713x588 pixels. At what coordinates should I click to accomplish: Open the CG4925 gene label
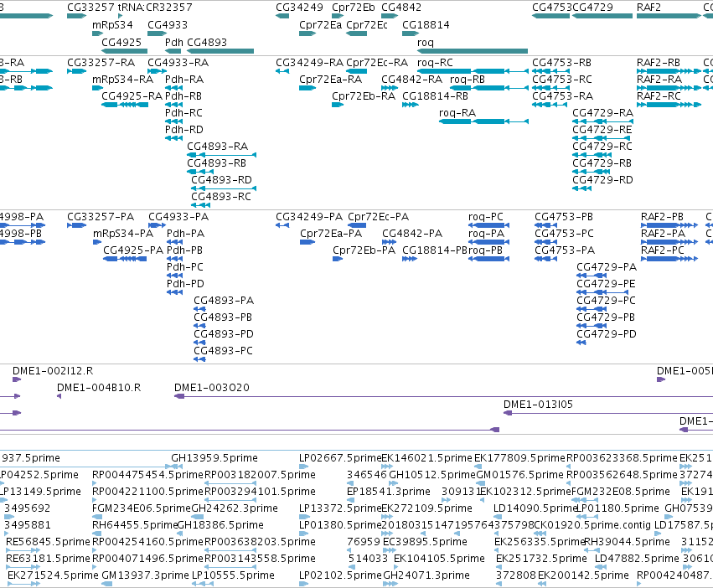point(121,42)
